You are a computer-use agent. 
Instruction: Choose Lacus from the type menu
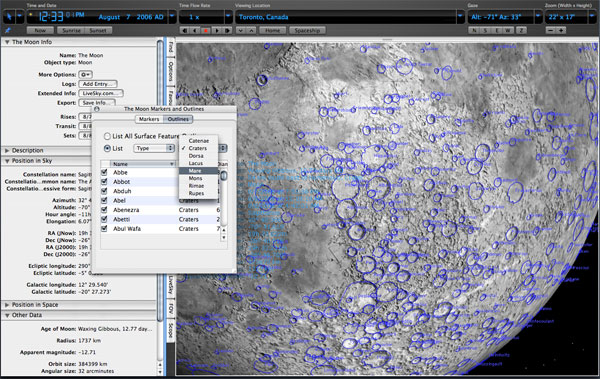point(199,163)
